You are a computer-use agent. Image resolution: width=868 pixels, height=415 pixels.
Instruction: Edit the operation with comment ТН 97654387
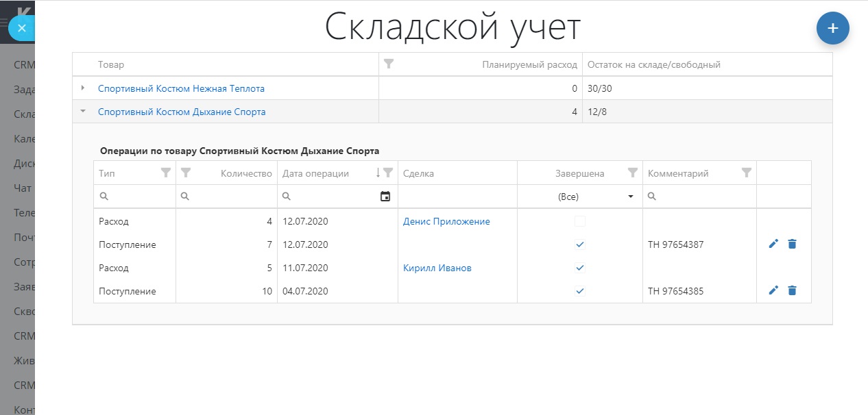pos(773,244)
